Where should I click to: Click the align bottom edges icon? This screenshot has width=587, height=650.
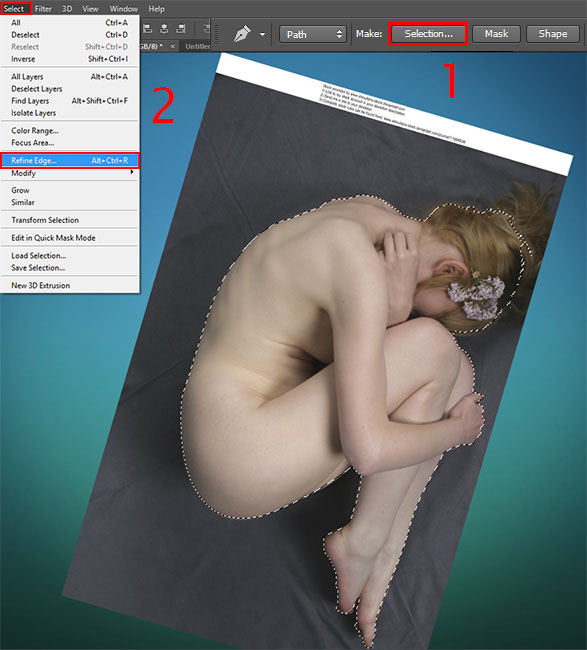(181, 29)
